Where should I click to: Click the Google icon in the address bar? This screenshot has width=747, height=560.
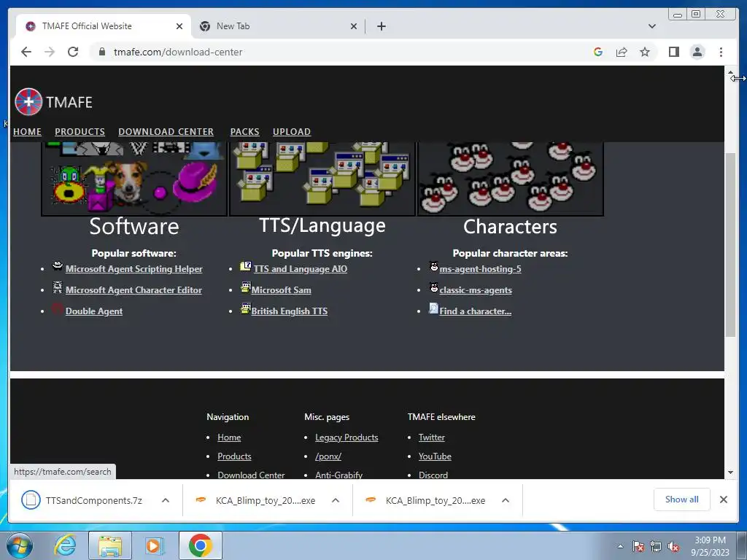pyautogui.click(x=598, y=52)
